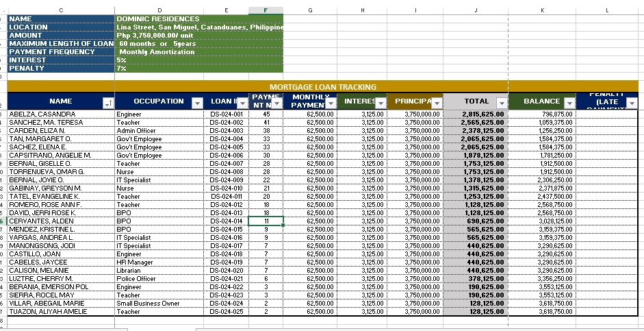This screenshot has height=331, width=644.
Task: Open the NAME column filter dropdown
Action: pos(108,104)
